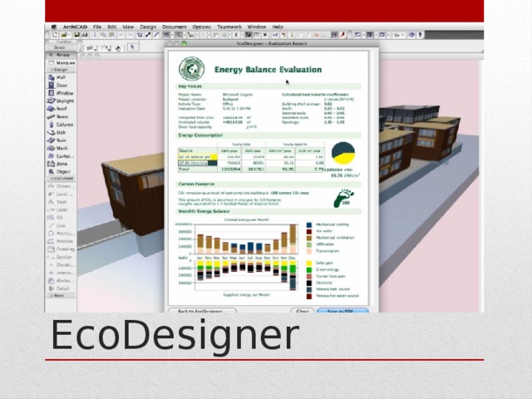
Task: Click the Electricity source row cell
Action: [x=198, y=163]
